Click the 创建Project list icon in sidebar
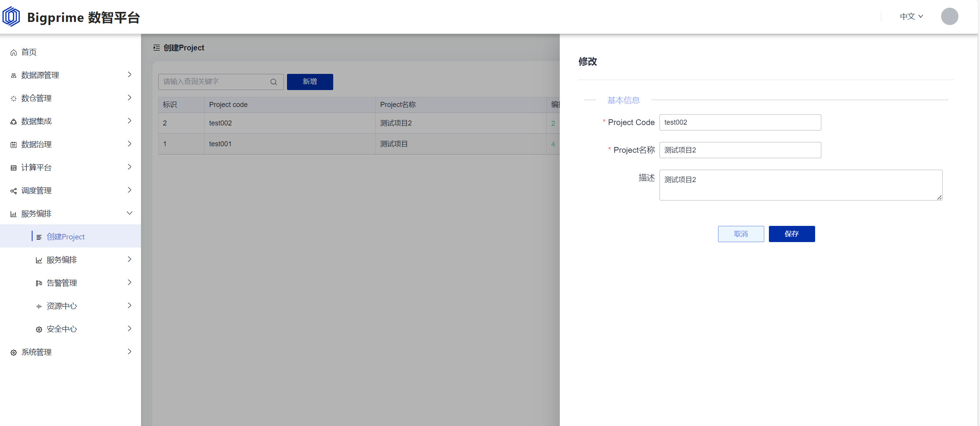This screenshot has width=980, height=426. 39,237
